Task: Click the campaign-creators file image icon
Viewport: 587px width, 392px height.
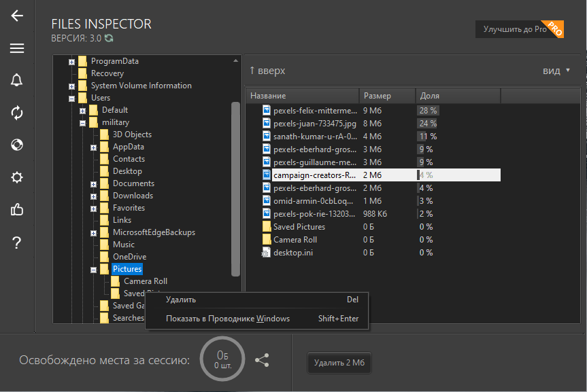Action: 267,175
